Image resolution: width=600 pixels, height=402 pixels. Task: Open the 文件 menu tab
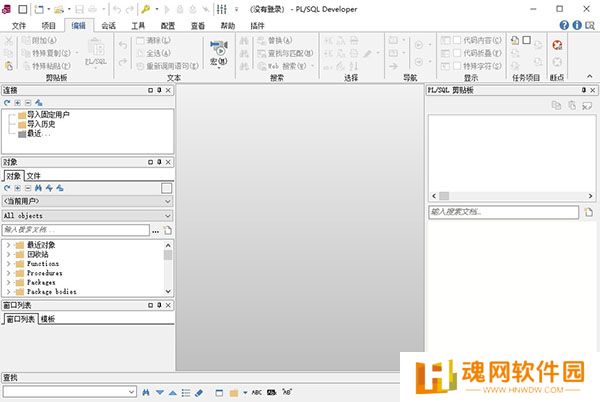point(19,26)
